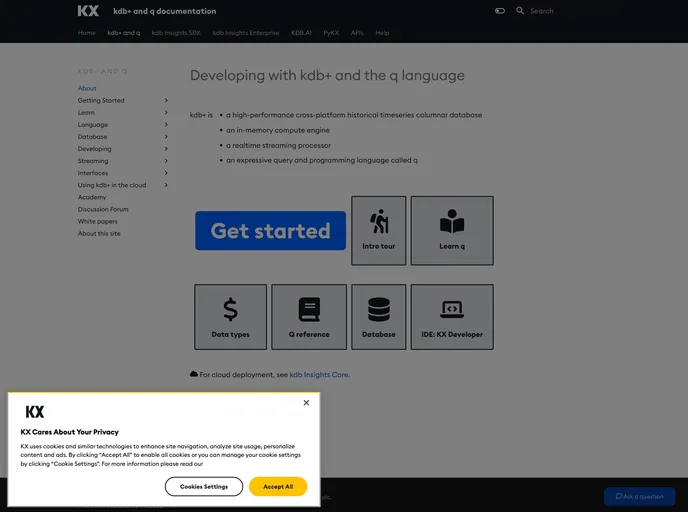Viewport: 688px width, 512px height.
Task: Open Cookies Settings
Action: click(x=204, y=487)
